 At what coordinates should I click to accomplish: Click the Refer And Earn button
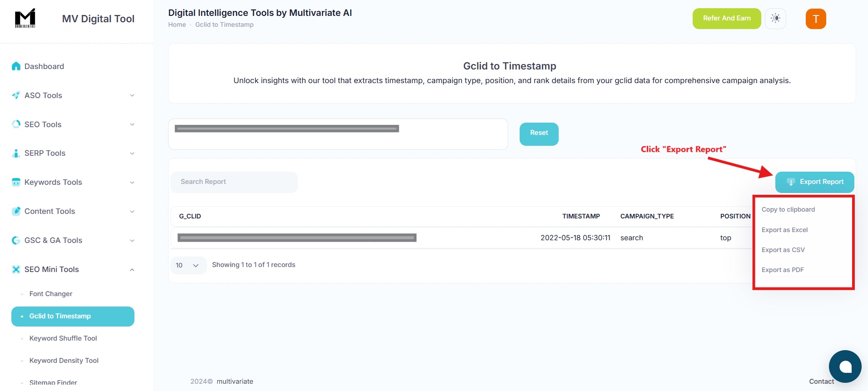click(727, 19)
